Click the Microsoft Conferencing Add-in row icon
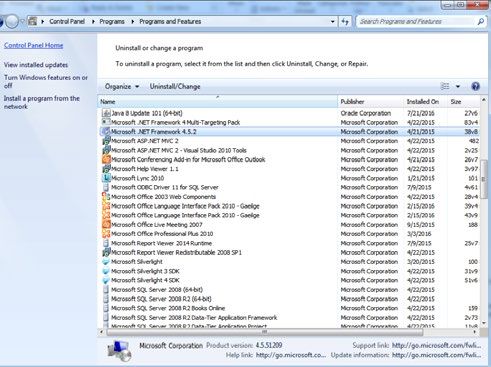 (x=106, y=159)
